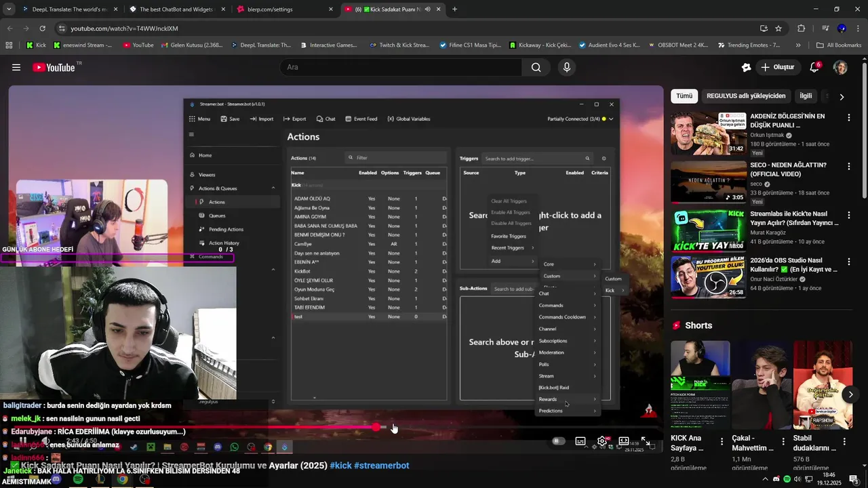Bookmark this page with the star icon
Viewport: 868px width, 488px height.
click(x=778, y=28)
